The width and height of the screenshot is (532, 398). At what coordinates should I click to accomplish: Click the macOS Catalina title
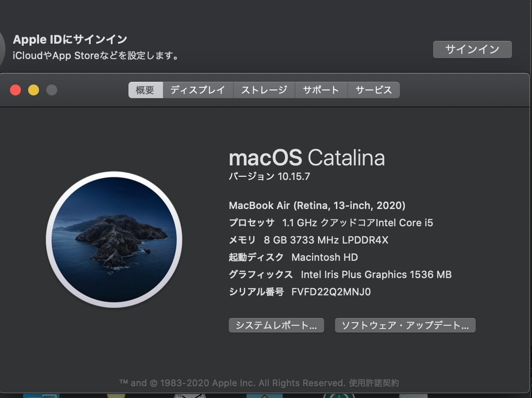[x=306, y=158]
